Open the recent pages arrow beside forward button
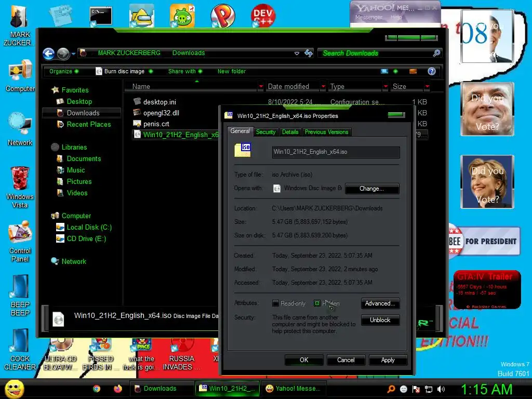The width and height of the screenshot is (532, 399). [73, 54]
